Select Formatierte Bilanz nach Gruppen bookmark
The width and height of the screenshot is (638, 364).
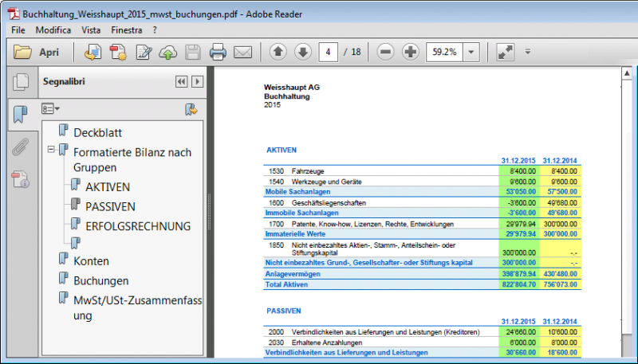132,159
